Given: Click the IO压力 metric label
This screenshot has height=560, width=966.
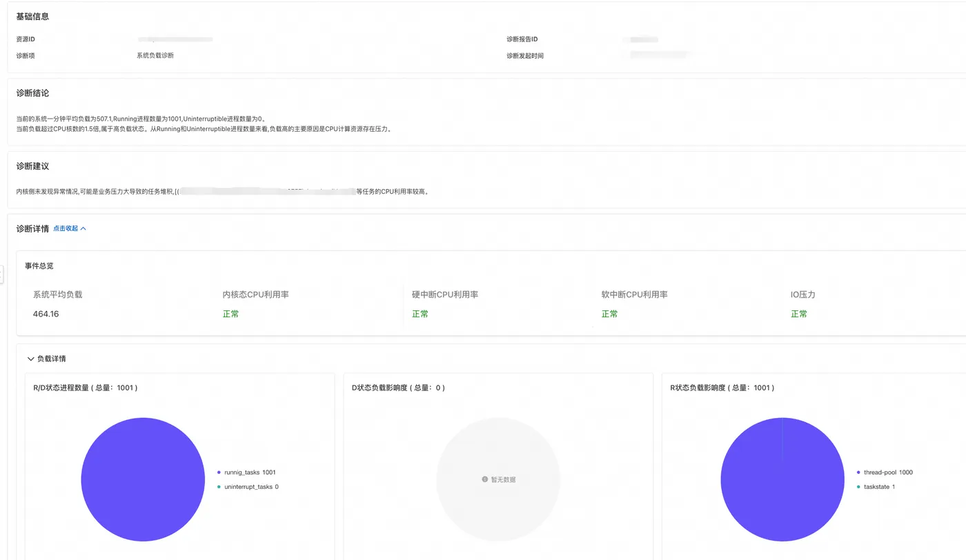Looking at the screenshot, I should pos(803,294).
